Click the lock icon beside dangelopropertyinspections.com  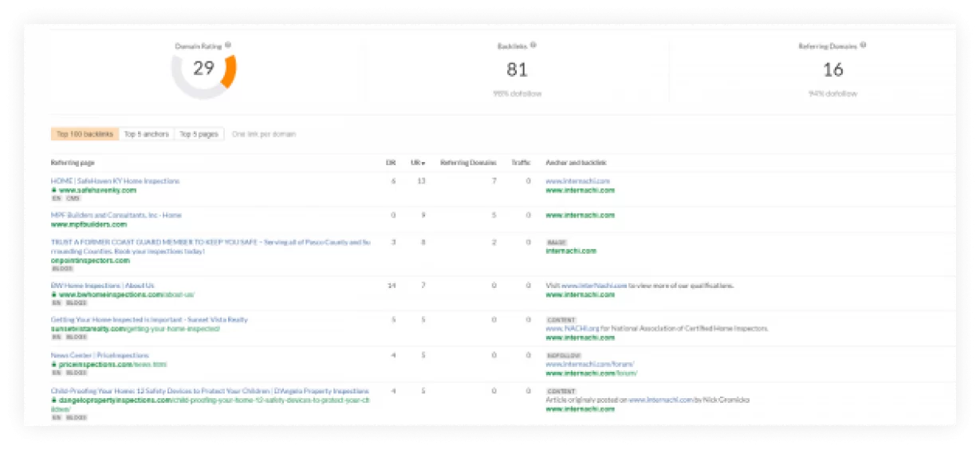click(54, 400)
